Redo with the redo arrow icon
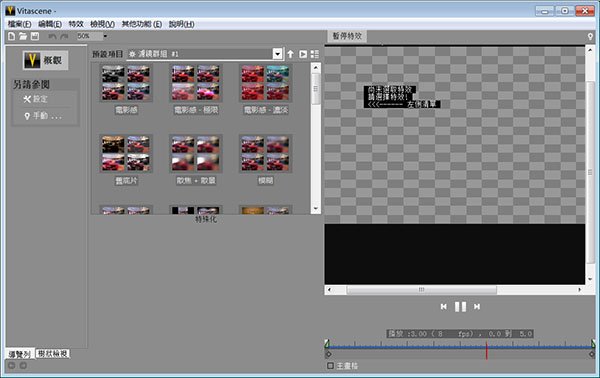The height and width of the screenshot is (378, 600). tap(64, 36)
